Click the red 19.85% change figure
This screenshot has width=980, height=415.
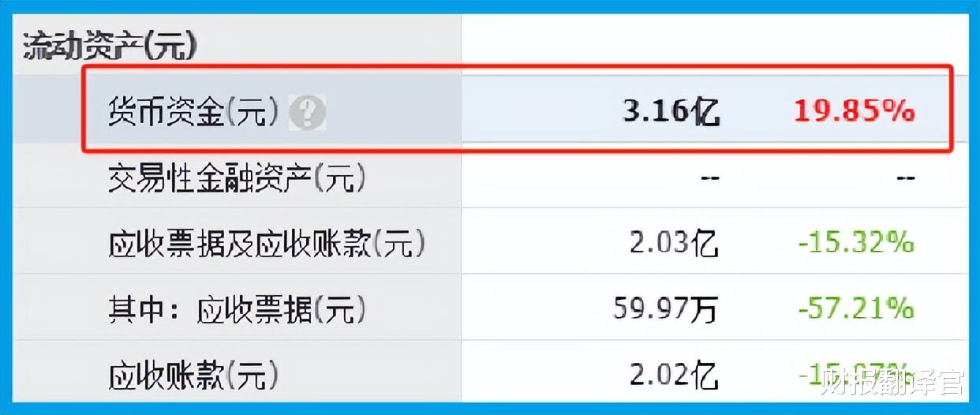click(x=854, y=113)
